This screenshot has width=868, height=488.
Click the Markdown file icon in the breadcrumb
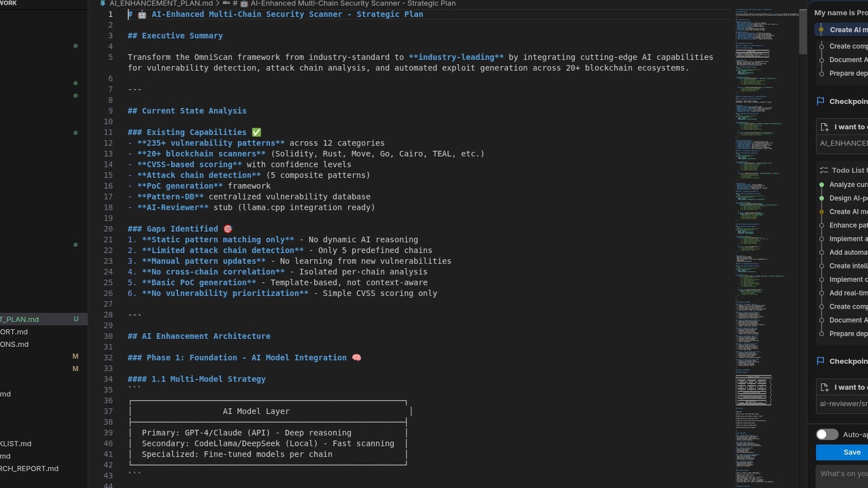point(102,3)
